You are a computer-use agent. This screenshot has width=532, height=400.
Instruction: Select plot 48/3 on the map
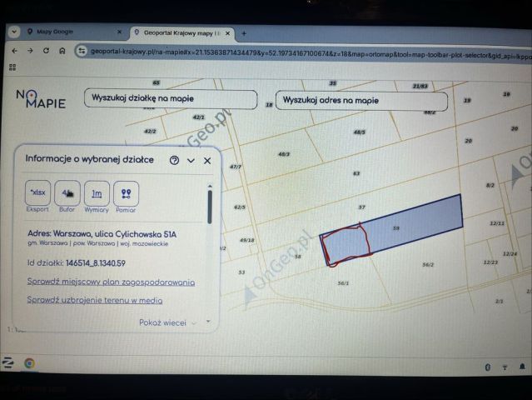tap(284, 154)
